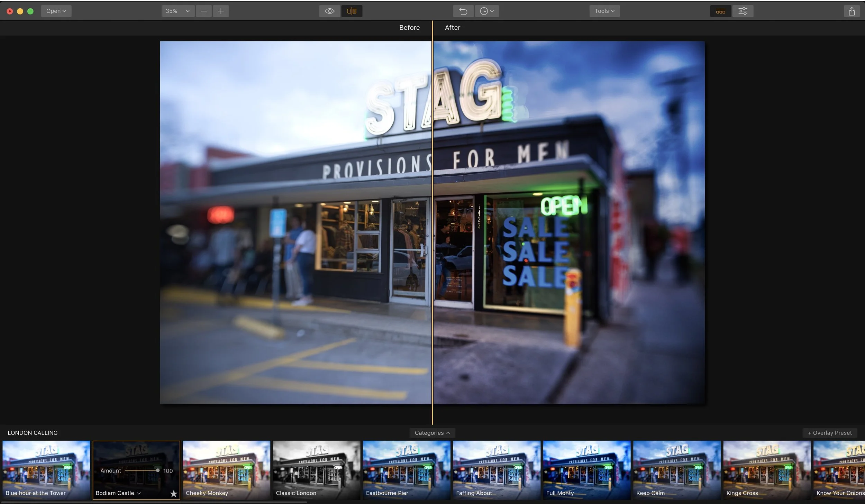Apply the Blue hour at the Tower preset
The height and width of the screenshot is (504, 865).
pos(46,470)
